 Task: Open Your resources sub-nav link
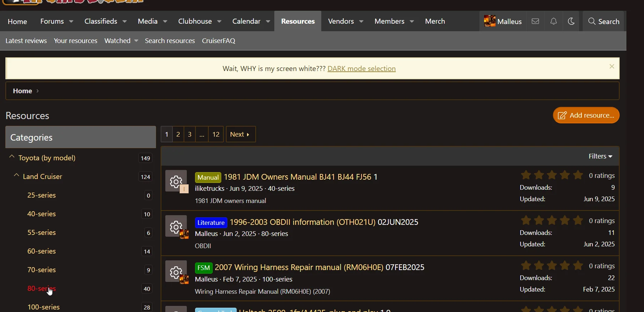coord(76,41)
